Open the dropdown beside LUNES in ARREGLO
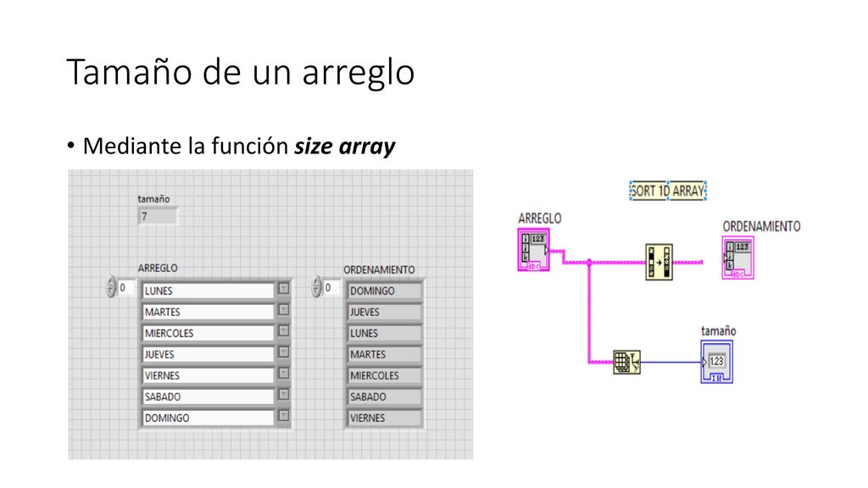This screenshot has height=488, width=868. tap(283, 289)
